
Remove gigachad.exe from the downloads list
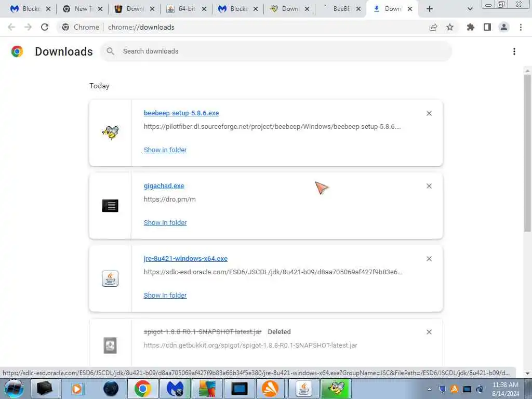point(429,186)
